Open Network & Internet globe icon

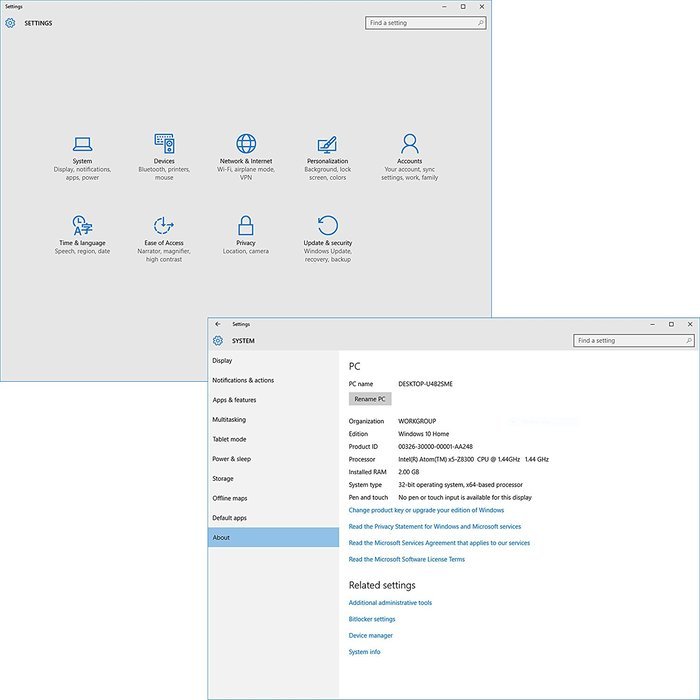246,143
